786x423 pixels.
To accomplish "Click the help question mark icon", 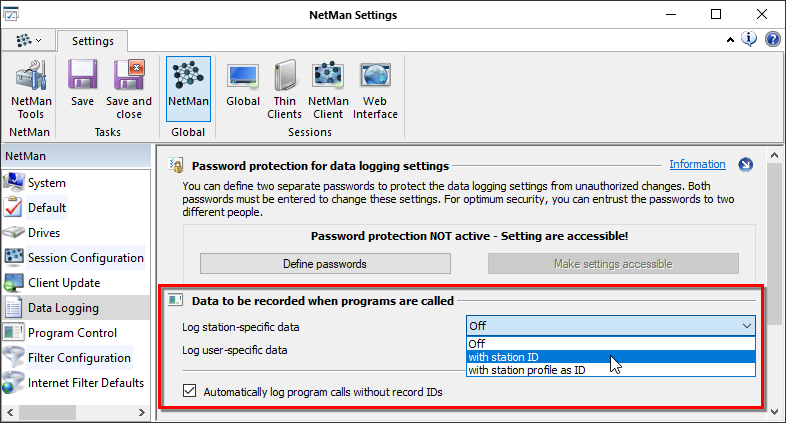I will coord(773,40).
